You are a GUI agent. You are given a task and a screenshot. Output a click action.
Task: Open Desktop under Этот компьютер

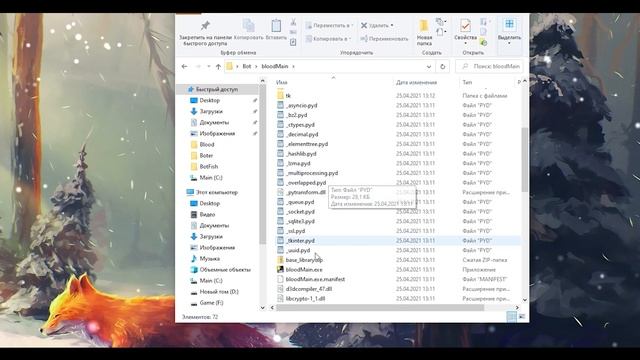[x=210, y=203]
